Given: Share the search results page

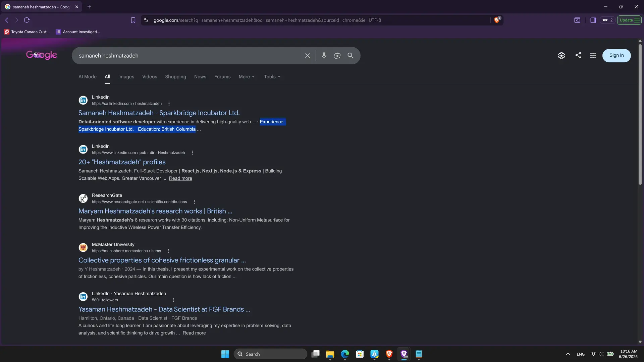Looking at the screenshot, I should [578, 55].
